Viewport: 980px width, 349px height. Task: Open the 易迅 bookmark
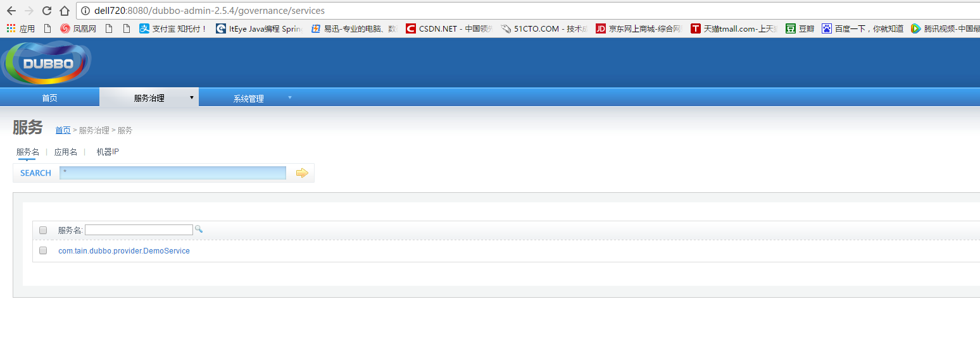coord(355,28)
